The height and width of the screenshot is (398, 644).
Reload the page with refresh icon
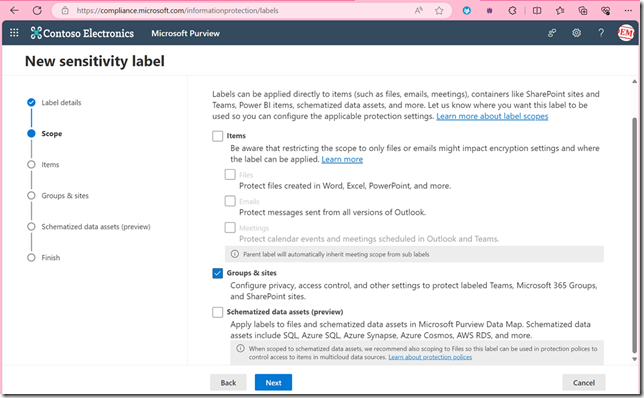[37, 10]
